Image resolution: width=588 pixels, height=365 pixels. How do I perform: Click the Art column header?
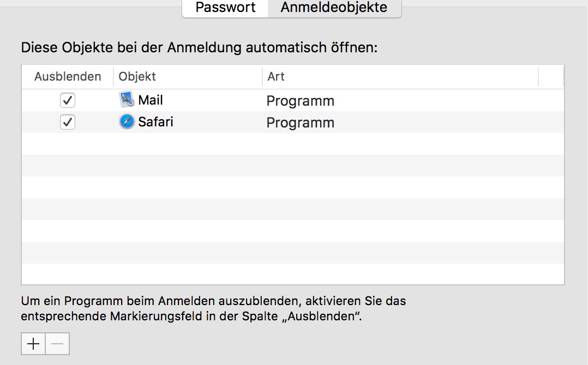pyautogui.click(x=276, y=77)
